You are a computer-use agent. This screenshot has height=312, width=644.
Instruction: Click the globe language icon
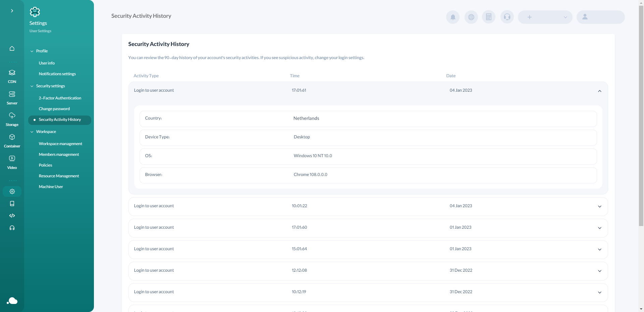tap(471, 17)
